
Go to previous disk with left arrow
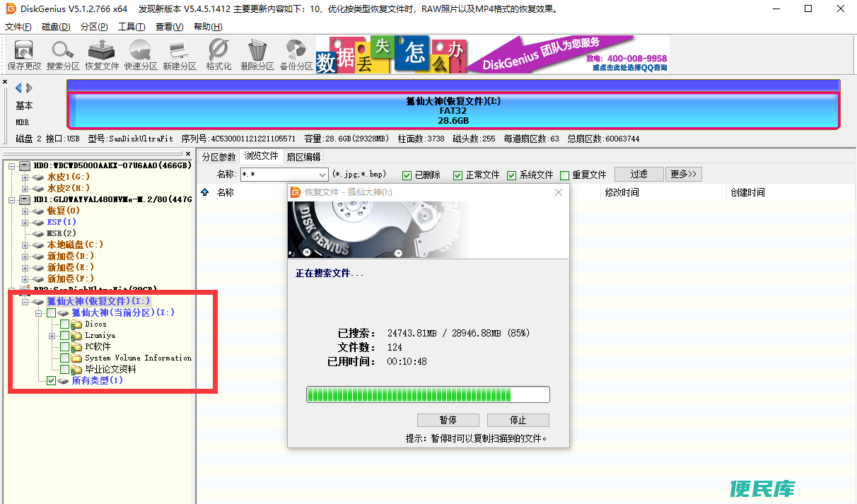pyautogui.click(x=19, y=88)
